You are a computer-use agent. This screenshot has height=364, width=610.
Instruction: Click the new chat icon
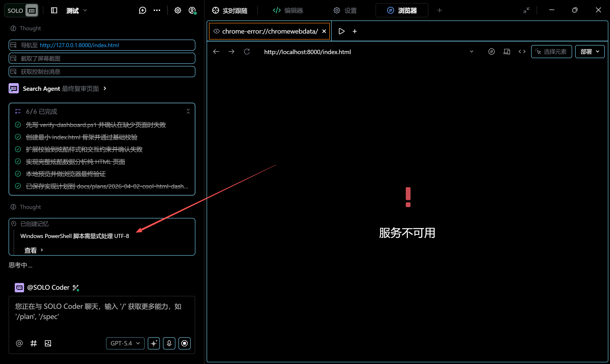tap(142, 10)
